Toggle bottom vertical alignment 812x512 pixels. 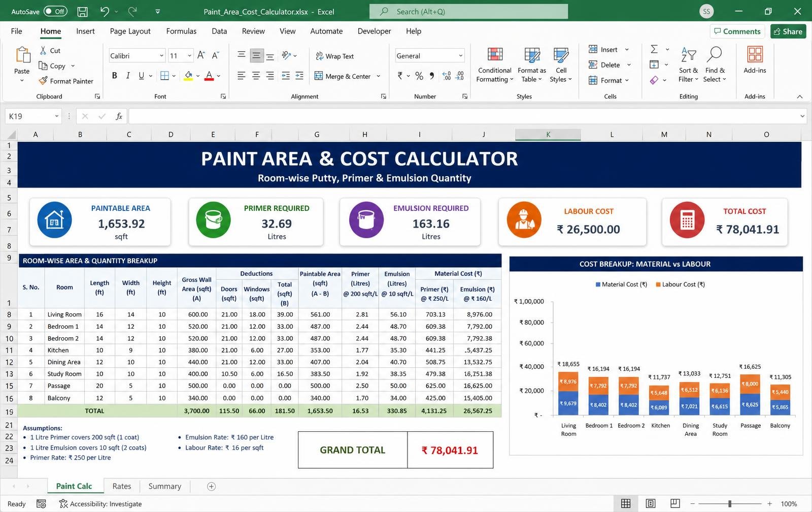coord(270,55)
